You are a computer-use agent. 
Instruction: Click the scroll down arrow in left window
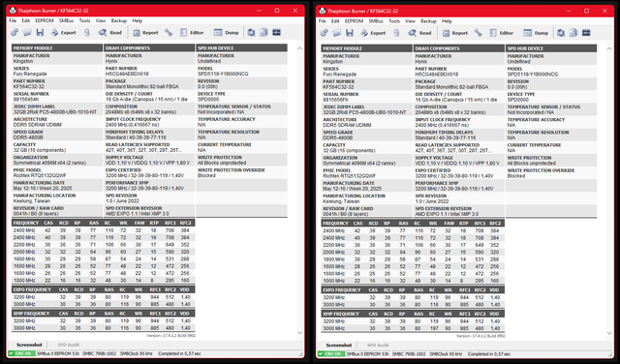pos(299,332)
